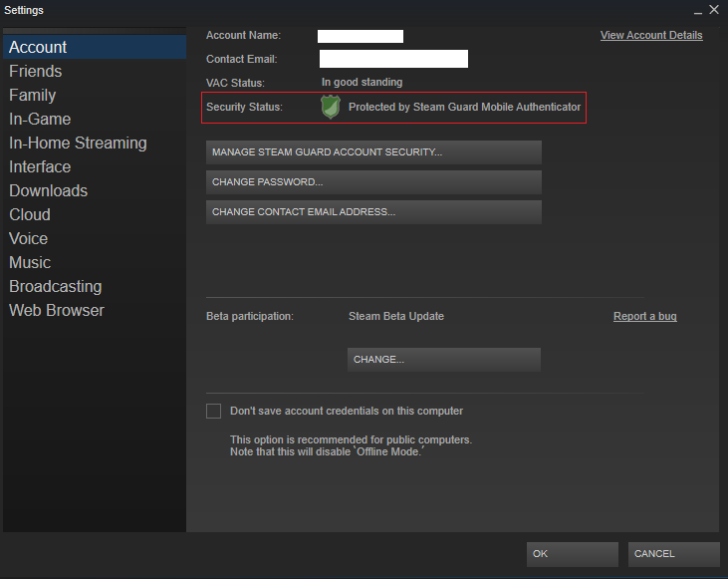Image resolution: width=728 pixels, height=579 pixels.
Task: Open the Cloud settings section
Action: pos(30,215)
